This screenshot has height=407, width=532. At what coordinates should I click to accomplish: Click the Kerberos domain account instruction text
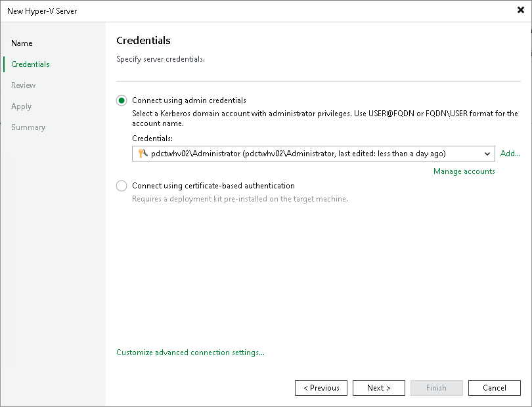324,118
